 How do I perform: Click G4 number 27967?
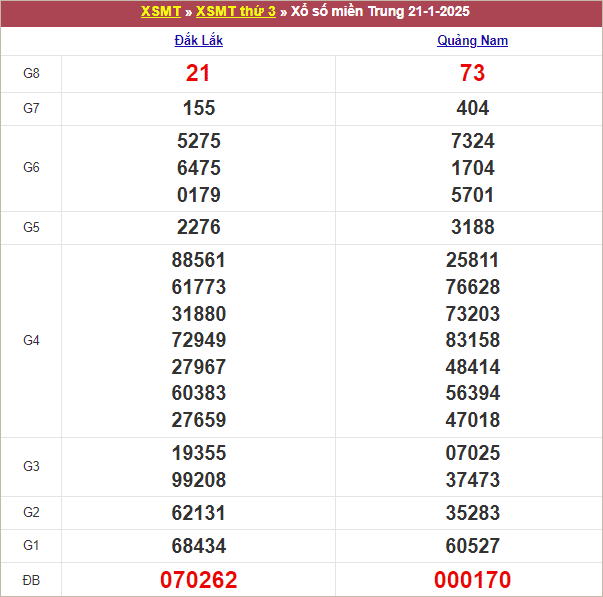199,367
